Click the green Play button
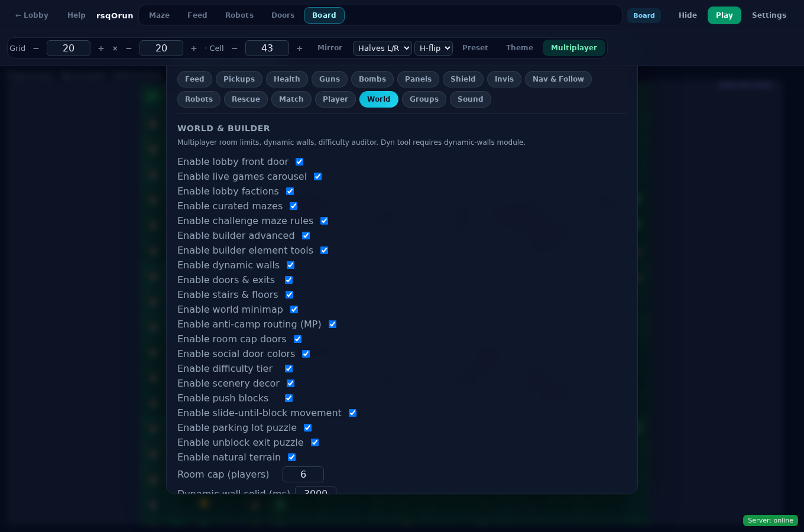Screen dimensions: 804x532 pyautogui.click(x=724, y=15)
